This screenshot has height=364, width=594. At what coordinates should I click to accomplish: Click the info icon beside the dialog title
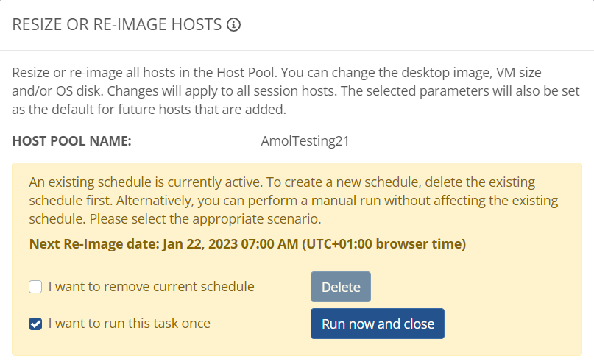234,25
